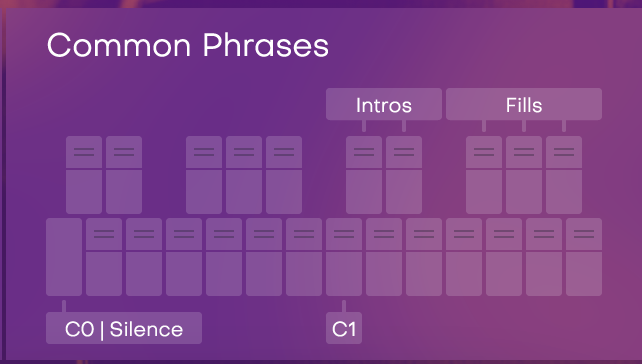Image resolution: width=642 pixels, height=364 pixels.
Task: Click the white key immediately right of C1
Action: coord(384,257)
